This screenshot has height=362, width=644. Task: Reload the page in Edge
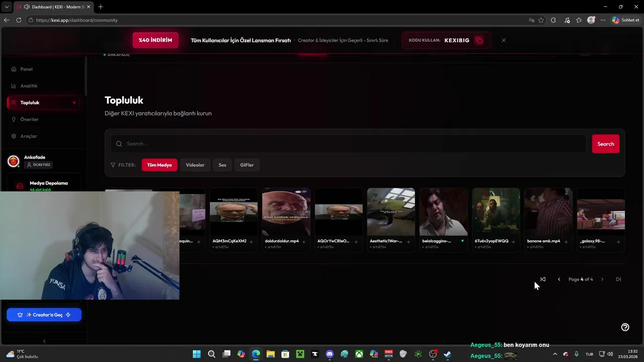(19, 20)
